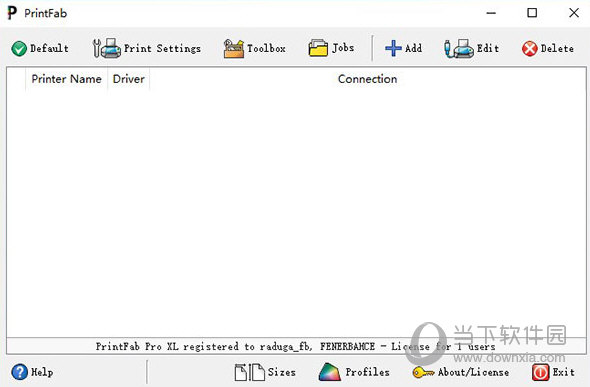The width and height of the screenshot is (590, 387).
Task: Click the Print Settings label
Action: [162, 49]
